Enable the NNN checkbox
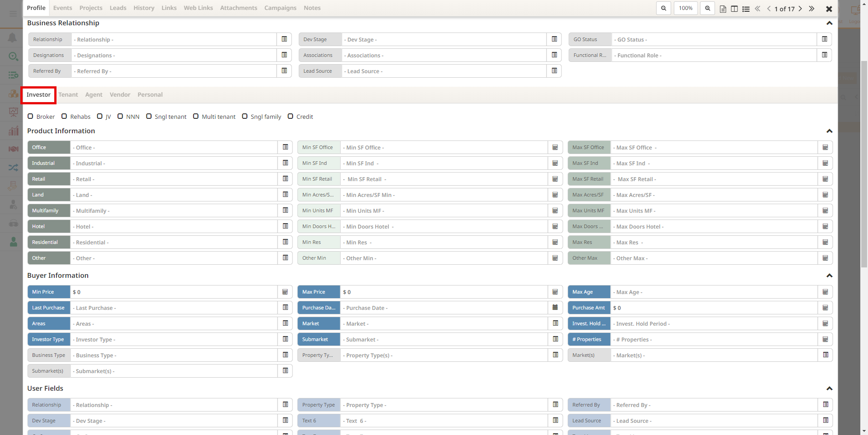Viewport: 868px width, 435px height. pos(121,116)
